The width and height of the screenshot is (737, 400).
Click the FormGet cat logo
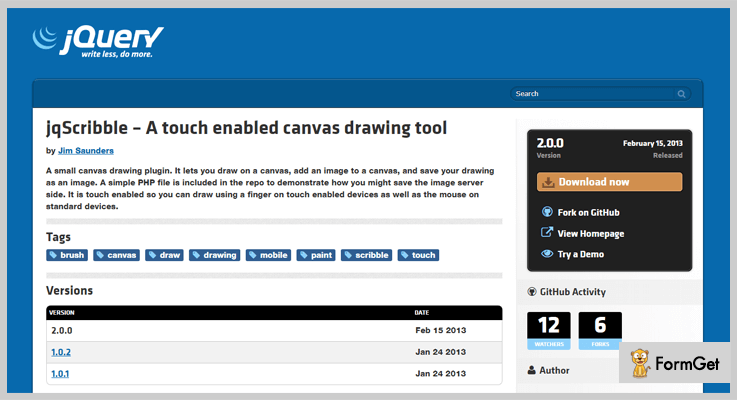point(637,363)
